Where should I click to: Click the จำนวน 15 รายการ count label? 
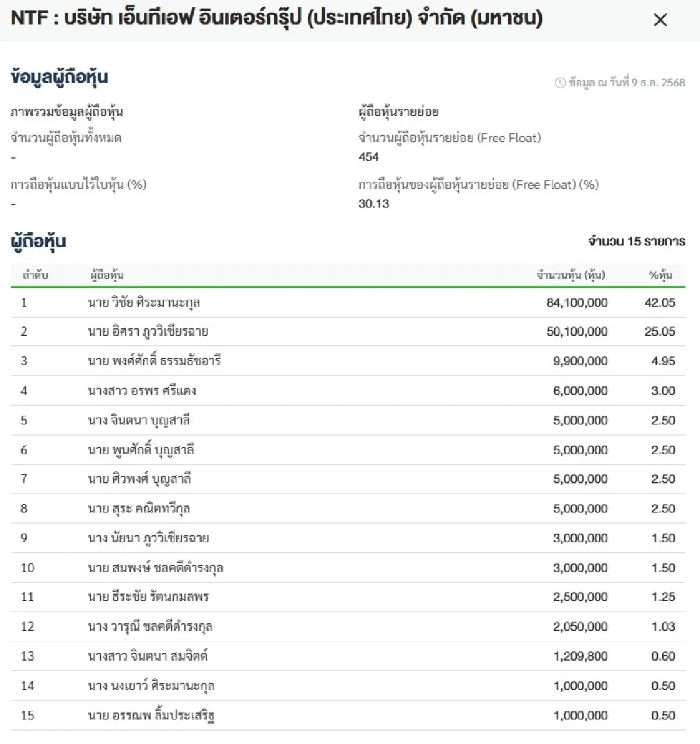point(636,241)
